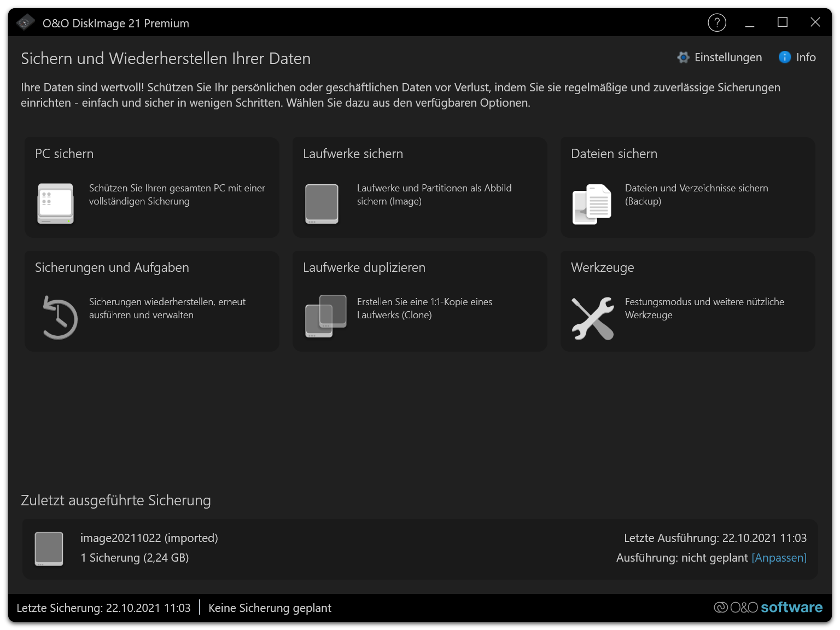Open the Dateien sichern heading
The width and height of the screenshot is (840, 630).
coord(614,154)
